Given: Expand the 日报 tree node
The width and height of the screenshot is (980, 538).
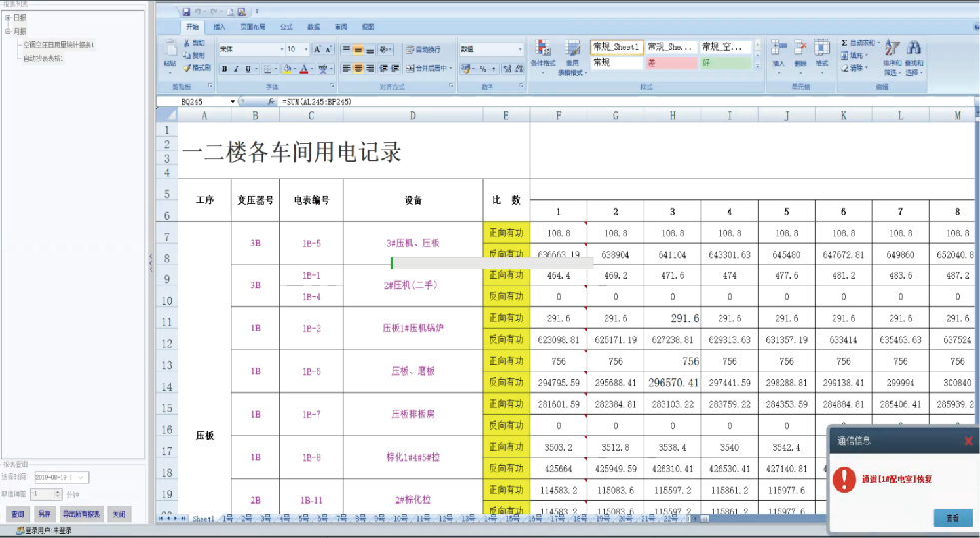Looking at the screenshot, I should click(8, 18).
